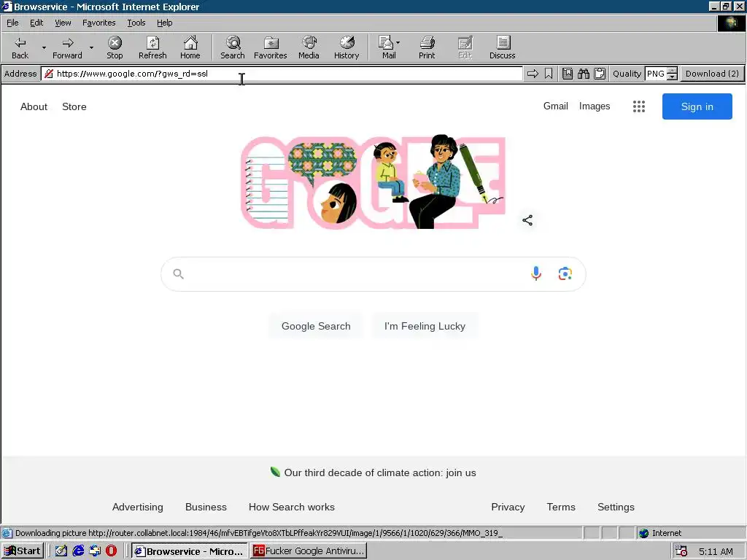
Task: Open the File menu
Action: coord(12,23)
